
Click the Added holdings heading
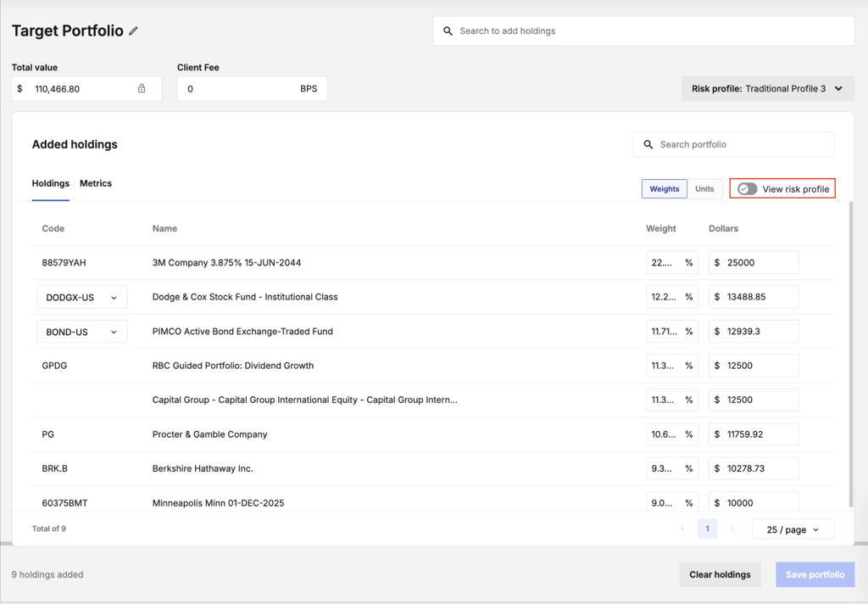point(75,144)
